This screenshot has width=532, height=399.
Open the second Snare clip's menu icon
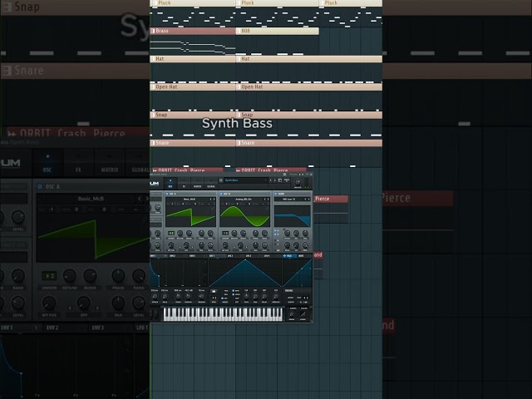[239, 143]
